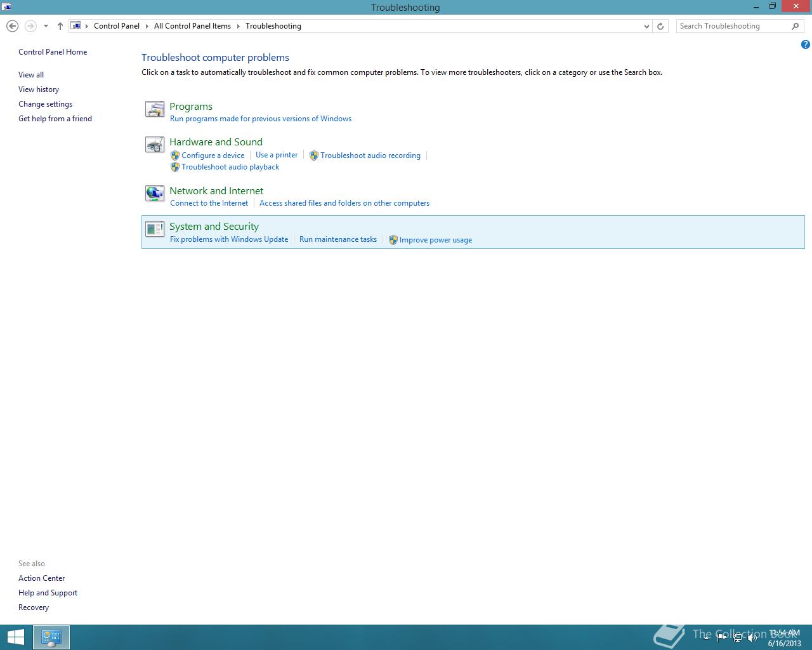
Task: Open the Programs category heading
Action: point(191,107)
